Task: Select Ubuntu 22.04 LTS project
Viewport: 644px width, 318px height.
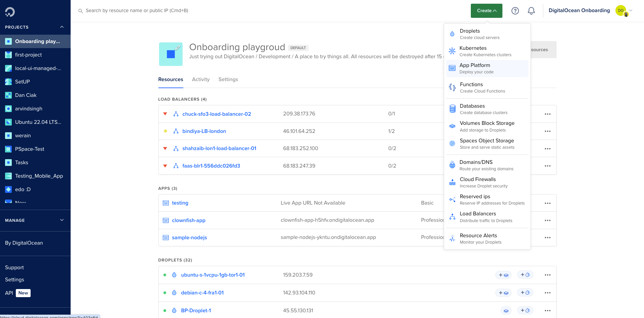Action: [35, 122]
